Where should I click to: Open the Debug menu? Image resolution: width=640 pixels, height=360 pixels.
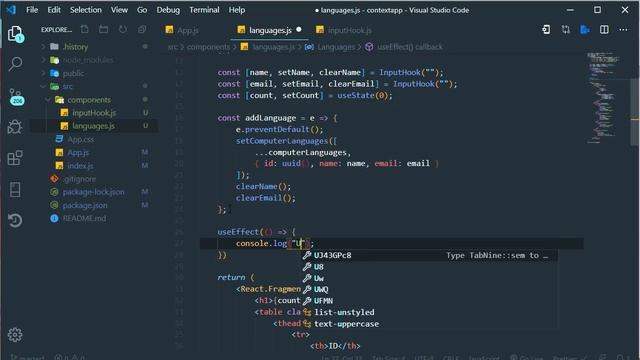[168, 10]
